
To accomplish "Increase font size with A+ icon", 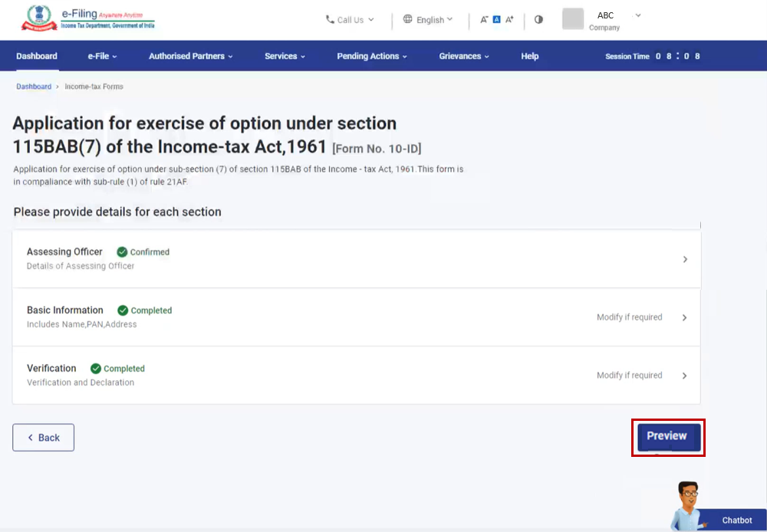I will 509,20.
